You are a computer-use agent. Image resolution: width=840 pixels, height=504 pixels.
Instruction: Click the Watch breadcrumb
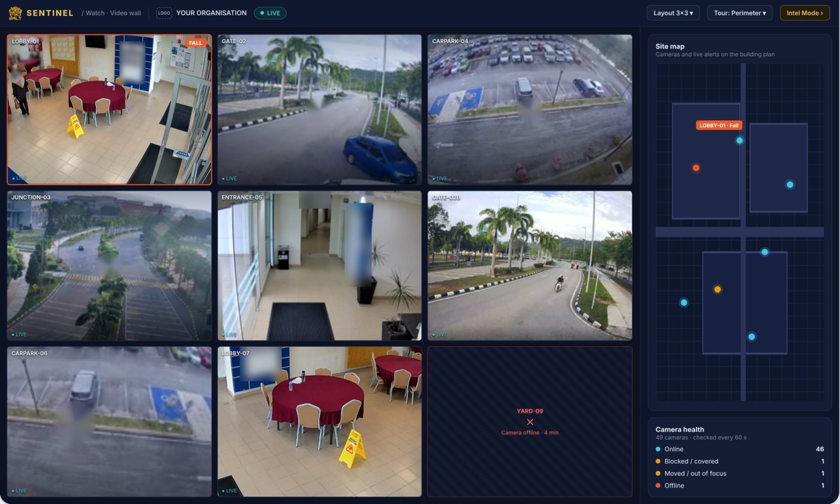tap(95, 13)
